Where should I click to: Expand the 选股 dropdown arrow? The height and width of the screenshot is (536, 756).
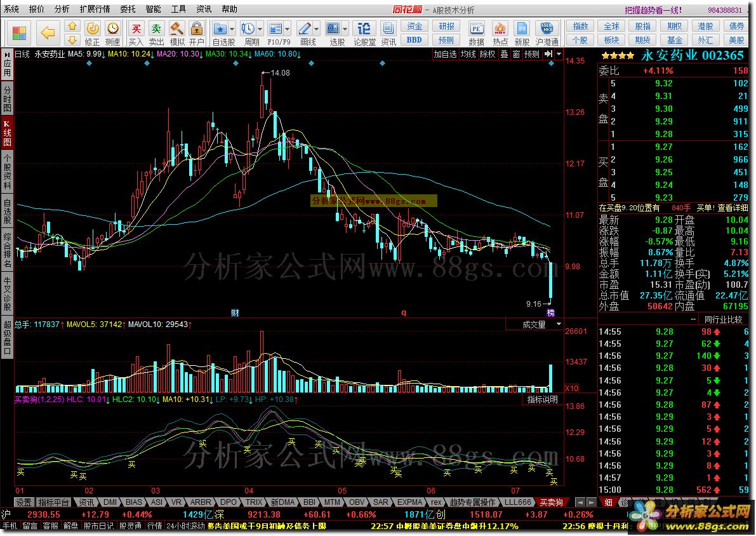345,29
